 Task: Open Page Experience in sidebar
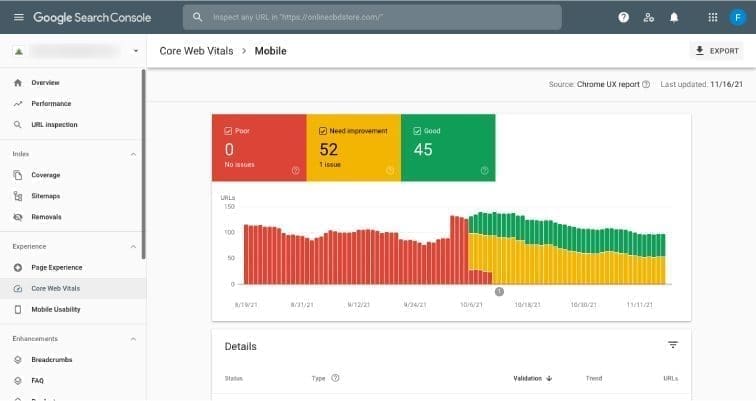(x=56, y=268)
